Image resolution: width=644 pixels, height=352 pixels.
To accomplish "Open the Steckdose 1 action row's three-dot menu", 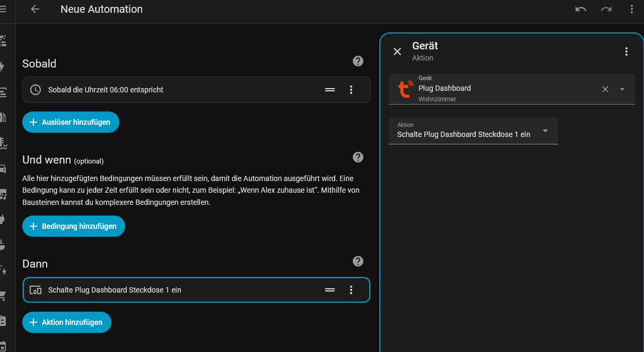I will [x=351, y=290].
